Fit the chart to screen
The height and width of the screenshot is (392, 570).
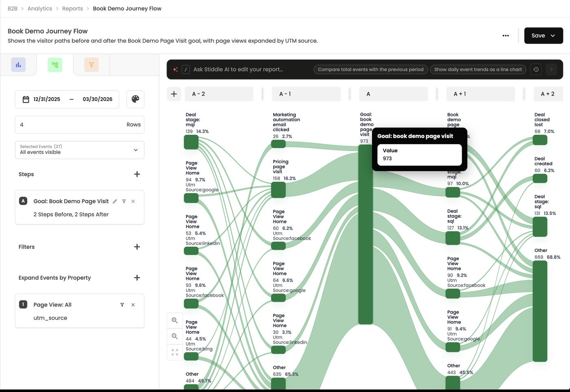pos(175,353)
